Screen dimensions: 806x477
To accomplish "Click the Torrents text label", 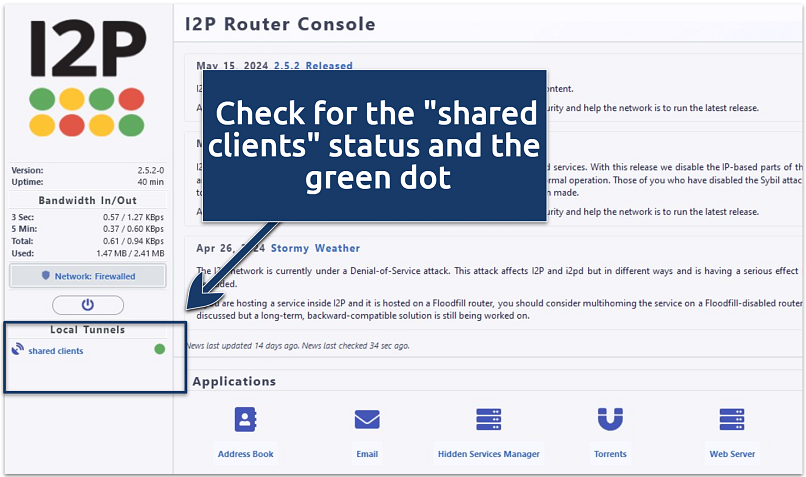I will (x=610, y=454).
